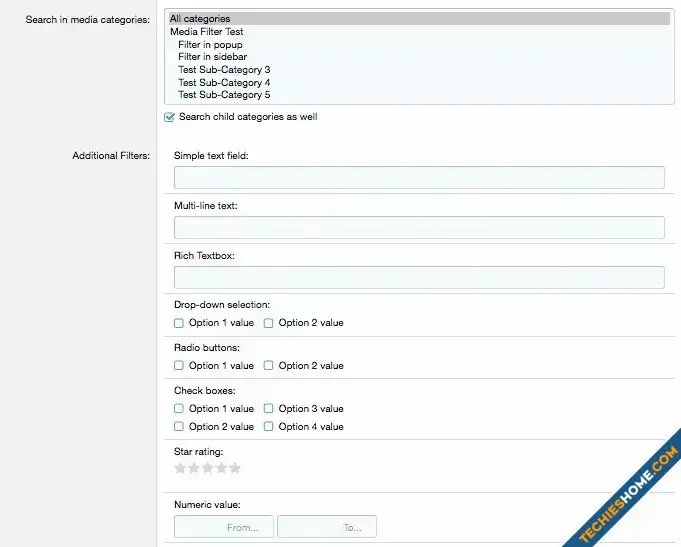Viewport: 681px width, 547px height.
Task: Select Test Sub-Category 5
Action: point(419,95)
